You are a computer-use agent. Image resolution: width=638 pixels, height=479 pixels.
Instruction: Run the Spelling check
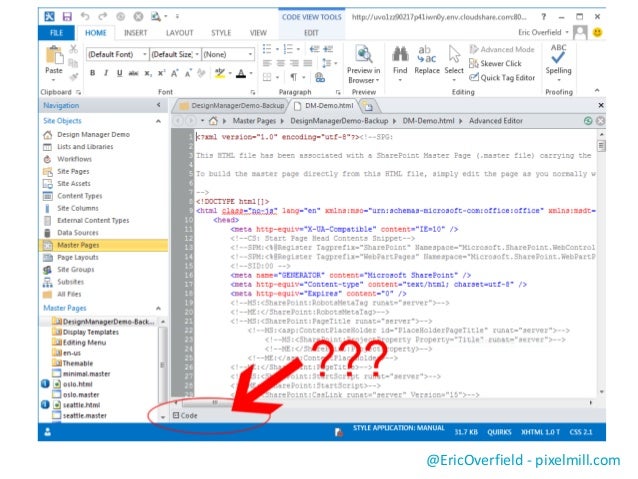coord(558,59)
